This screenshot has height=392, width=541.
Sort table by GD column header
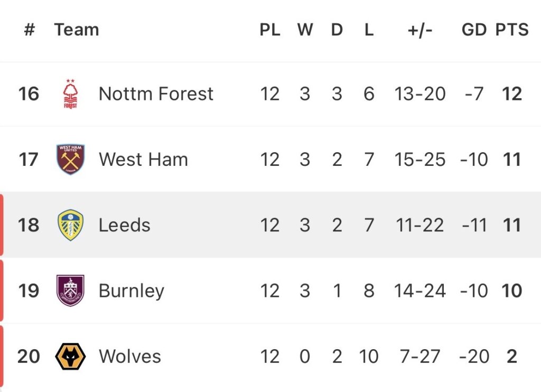point(473,30)
